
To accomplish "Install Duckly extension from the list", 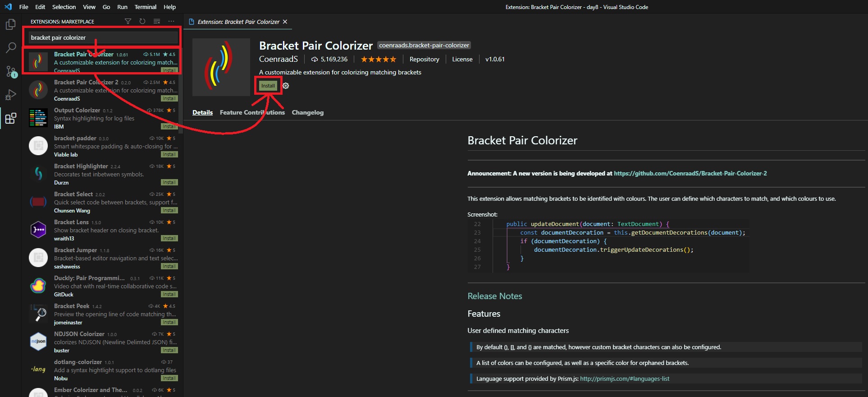I will tap(169, 295).
